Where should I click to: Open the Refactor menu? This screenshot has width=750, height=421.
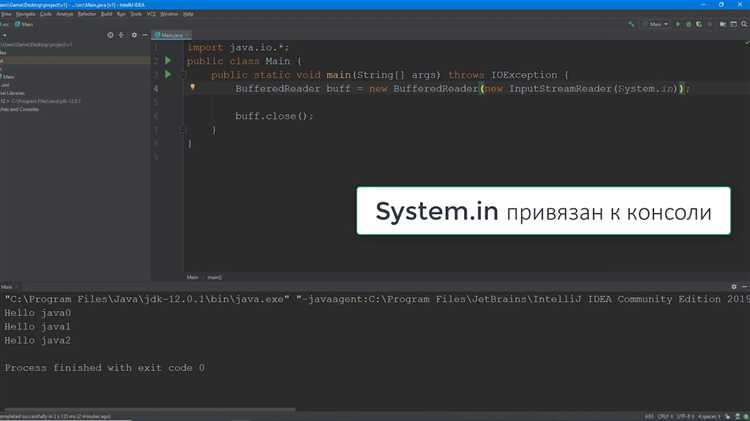pyautogui.click(x=87, y=14)
